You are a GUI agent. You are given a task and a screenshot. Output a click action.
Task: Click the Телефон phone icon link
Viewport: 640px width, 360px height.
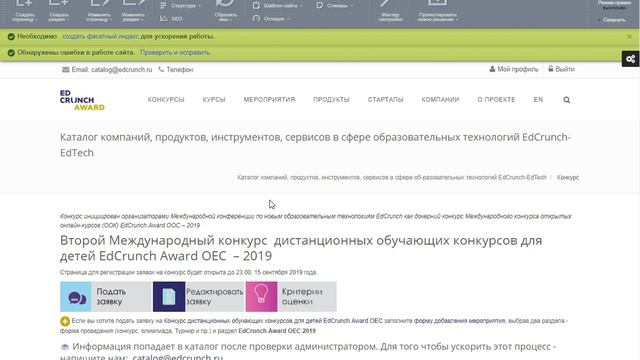pyautogui.click(x=176, y=70)
